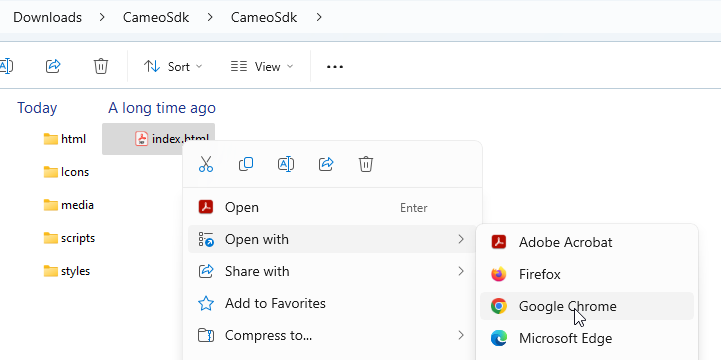Viewport: 721px width, 360px height.
Task: Open the See more ellipsis menu
Action: 335,67
